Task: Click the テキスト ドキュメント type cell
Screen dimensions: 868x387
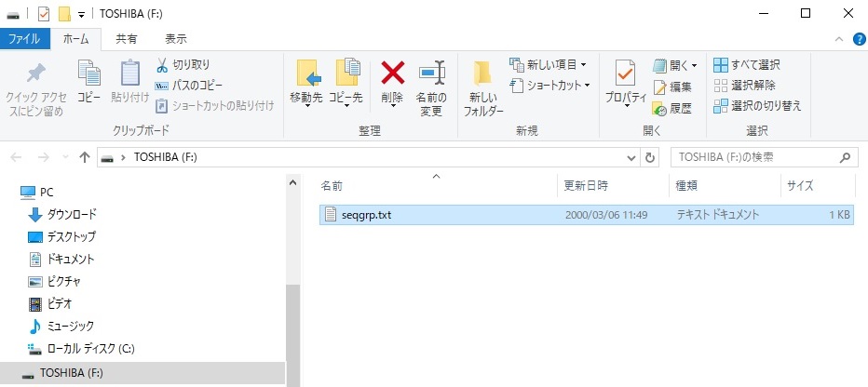Action: [718, 215]
